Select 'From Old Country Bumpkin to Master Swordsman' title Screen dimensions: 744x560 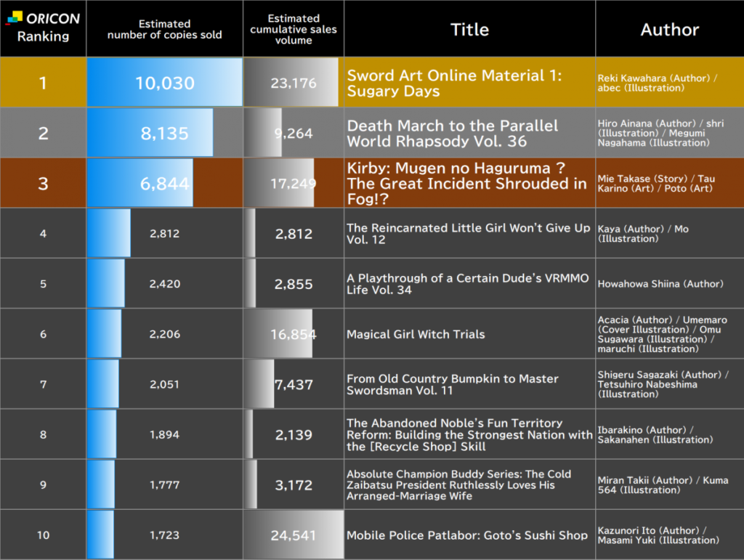(x=452, y=384)
